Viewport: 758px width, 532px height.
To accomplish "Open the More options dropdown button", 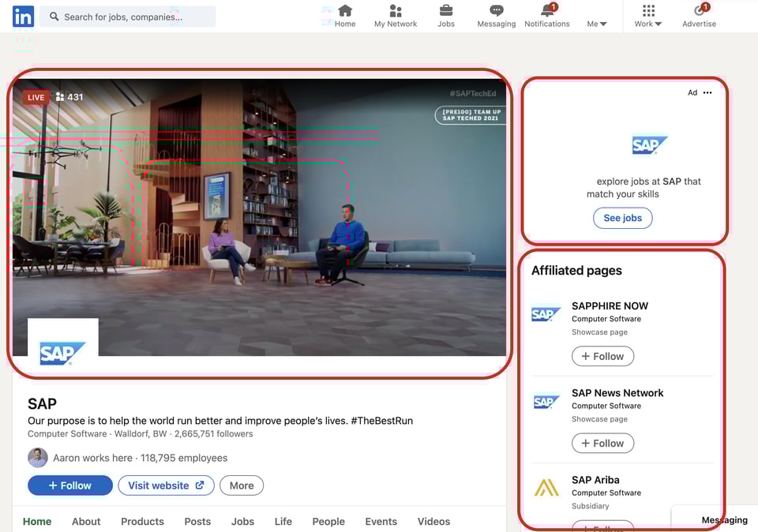I will pos(242,485).
